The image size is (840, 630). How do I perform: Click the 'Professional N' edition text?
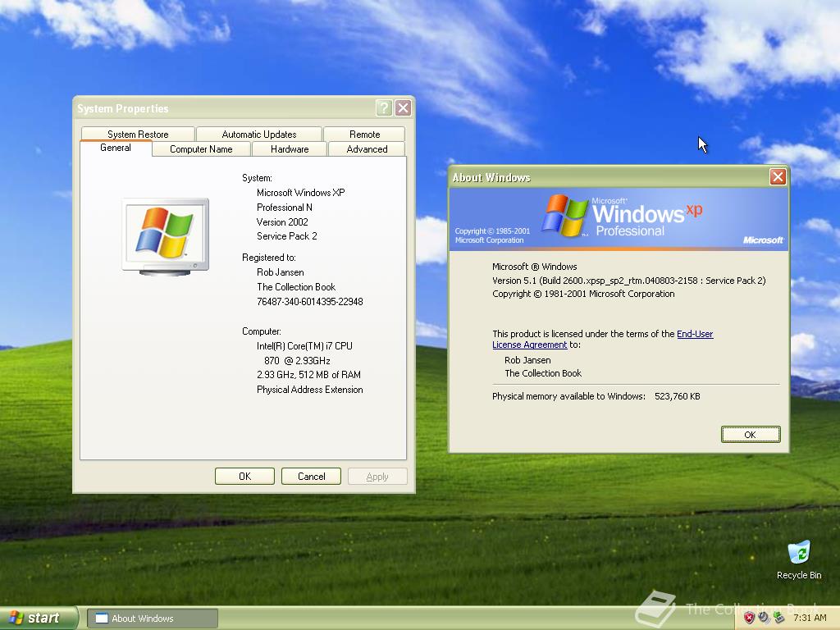[x=285, y=208]
